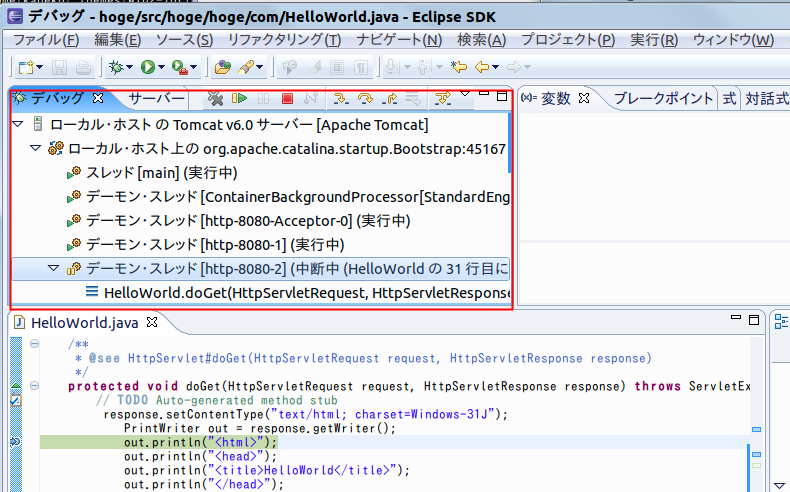Click Skip All Breakpoints icon in toolbar
Image resolution: width=790 pixels, height=492 pixels.
pos(289,67)
